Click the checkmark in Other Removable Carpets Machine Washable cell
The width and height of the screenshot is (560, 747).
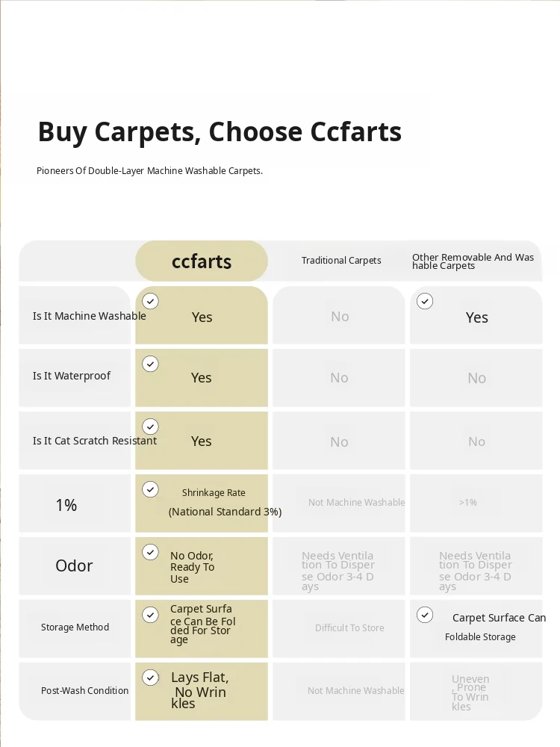425,301
